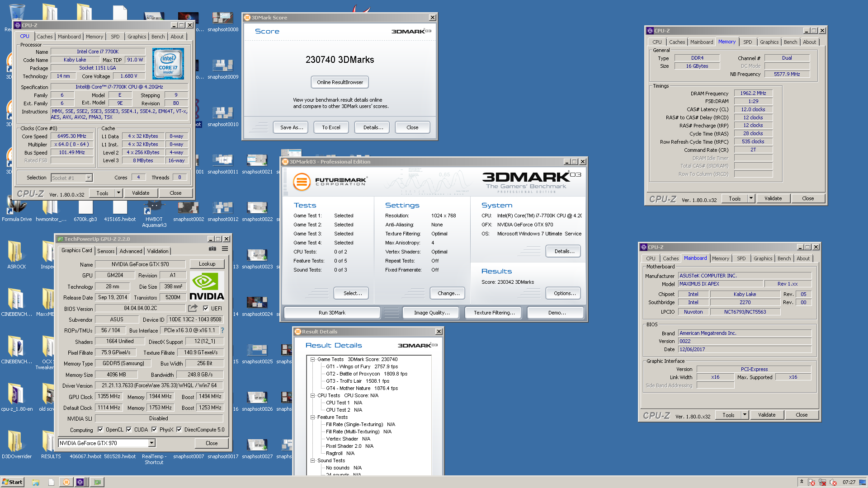Open the Tools dropdown arrow in Memory CPU-Z window

point(751,198)
